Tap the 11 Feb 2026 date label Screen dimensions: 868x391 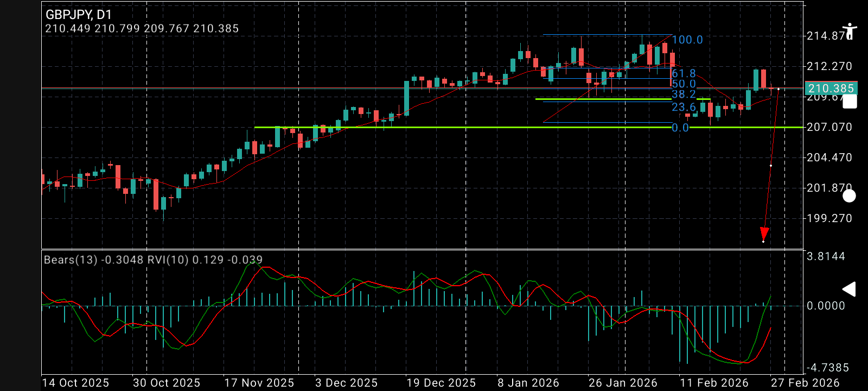714,383
